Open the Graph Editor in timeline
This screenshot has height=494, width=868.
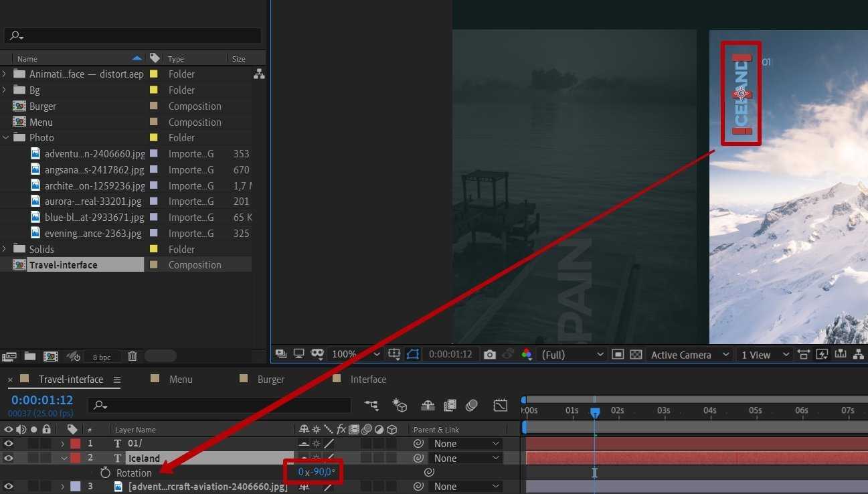pyautogui.click(x=500, y=405)
